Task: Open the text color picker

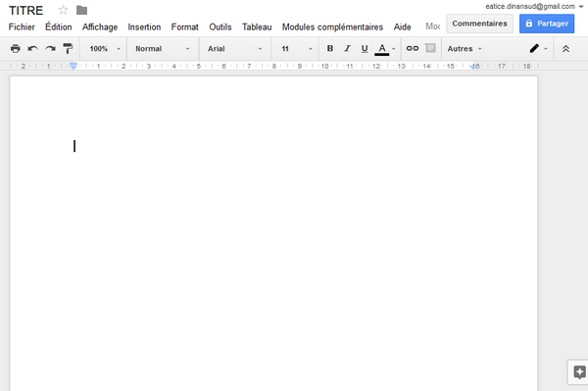Action: pos(384,49)
